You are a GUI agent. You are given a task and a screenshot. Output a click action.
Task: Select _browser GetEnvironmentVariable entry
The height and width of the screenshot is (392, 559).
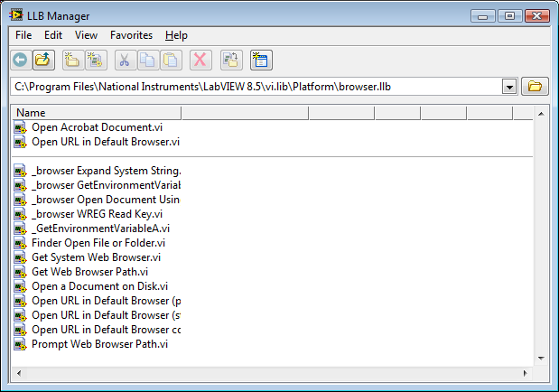tap(107, 185)
